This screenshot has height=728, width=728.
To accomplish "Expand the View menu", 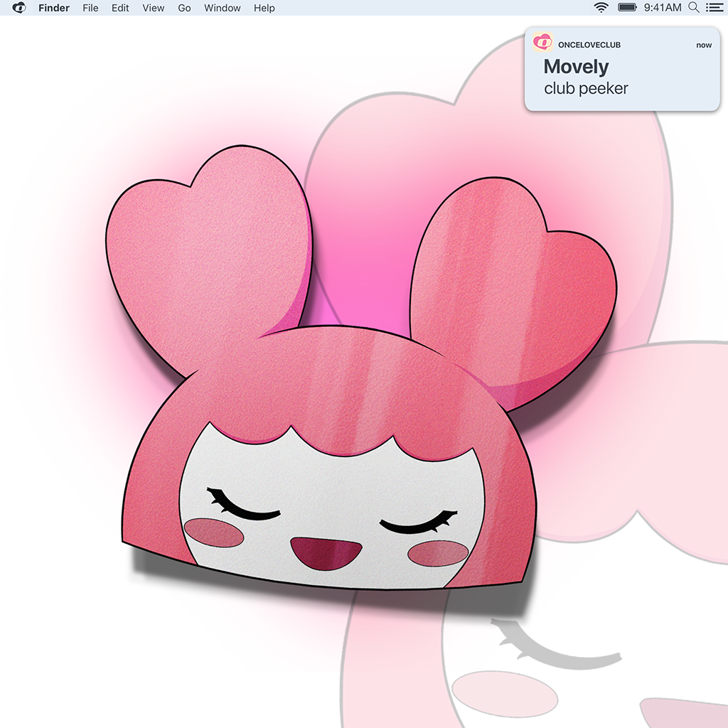I will tap(153, 8).
